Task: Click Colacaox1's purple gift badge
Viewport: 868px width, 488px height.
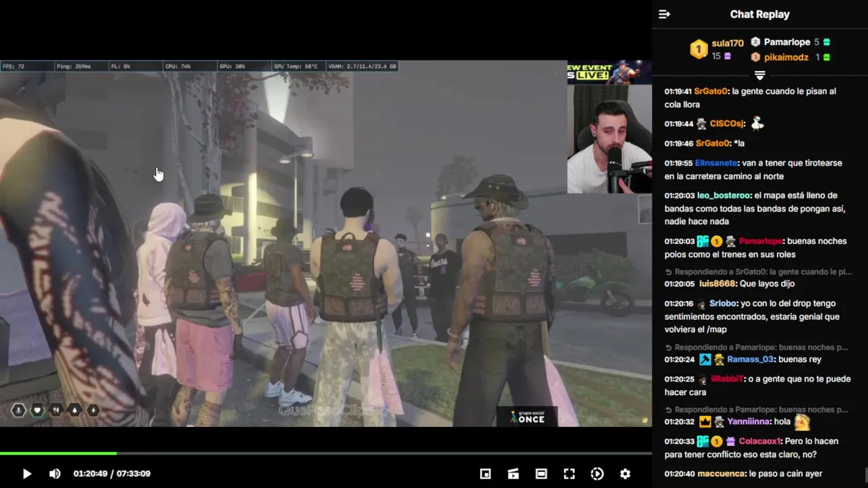Action: (730, 441)
